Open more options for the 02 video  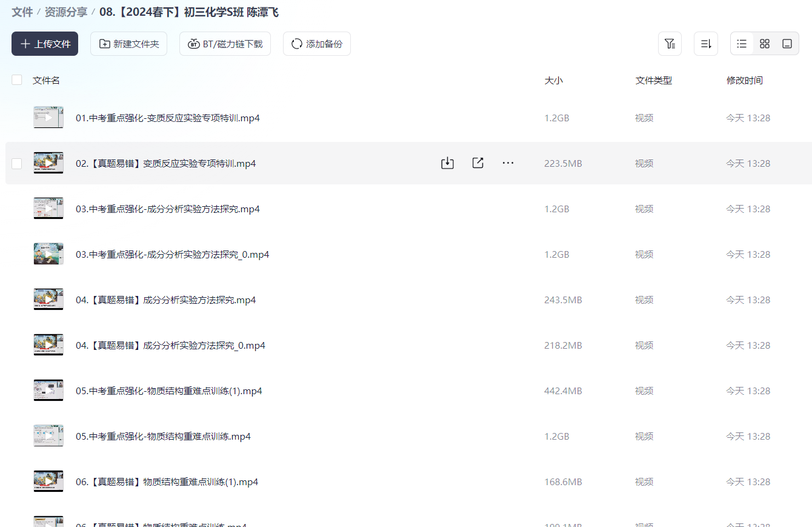pos(508,163)
